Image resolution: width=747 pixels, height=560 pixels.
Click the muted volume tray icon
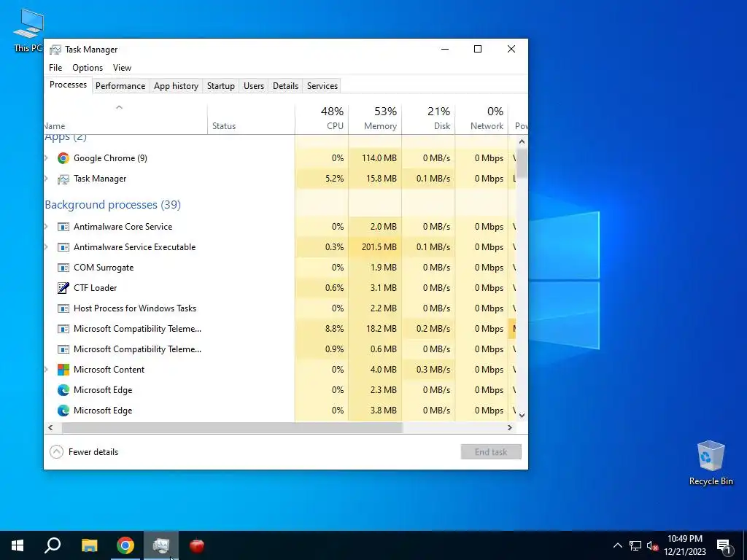pyautogui.click(x=653, y=545)
